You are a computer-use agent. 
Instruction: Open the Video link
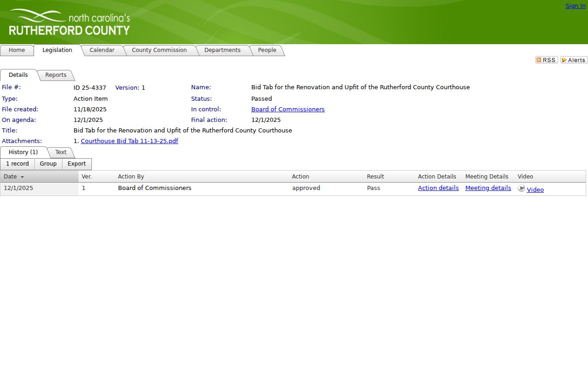coord(535,190)
